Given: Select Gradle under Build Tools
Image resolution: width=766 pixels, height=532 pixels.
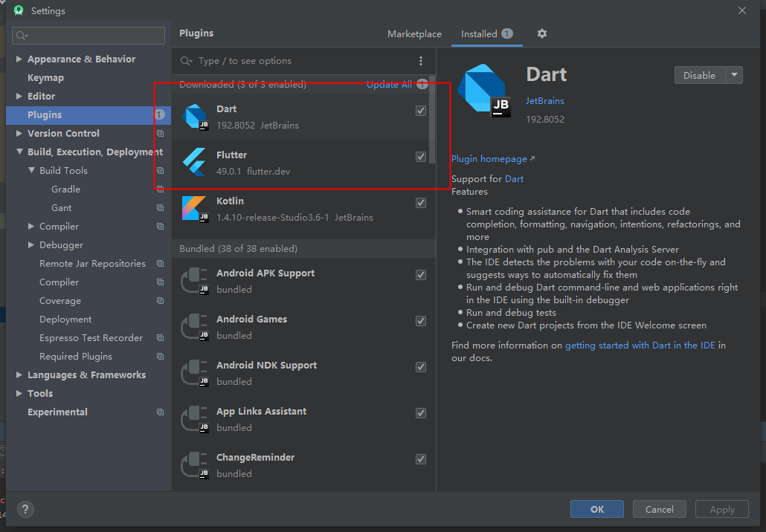Looking at the screenshot, I should [65, 189].
